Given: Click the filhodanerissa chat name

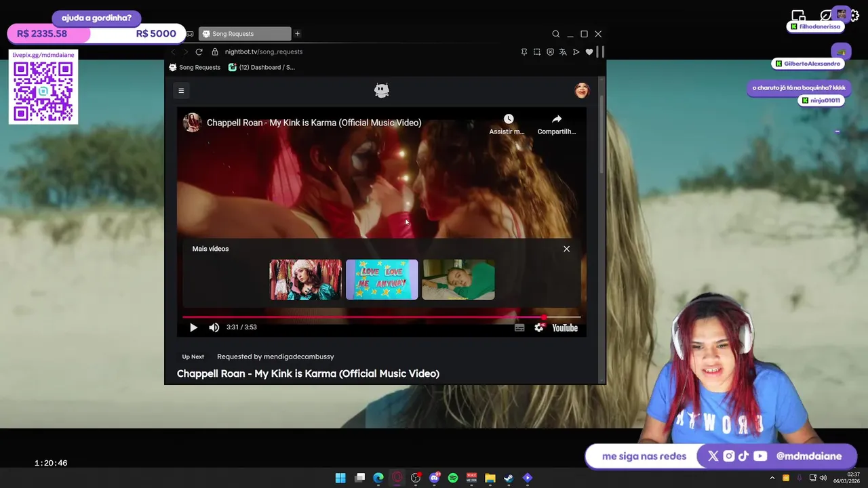Looking at the screenshot, I should 820,26.
